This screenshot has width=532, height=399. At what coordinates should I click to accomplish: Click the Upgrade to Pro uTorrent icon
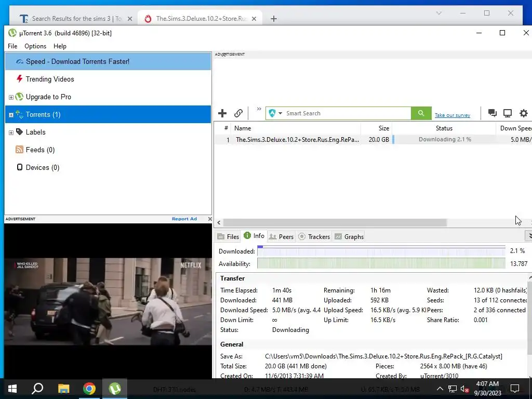coord(20,97)
